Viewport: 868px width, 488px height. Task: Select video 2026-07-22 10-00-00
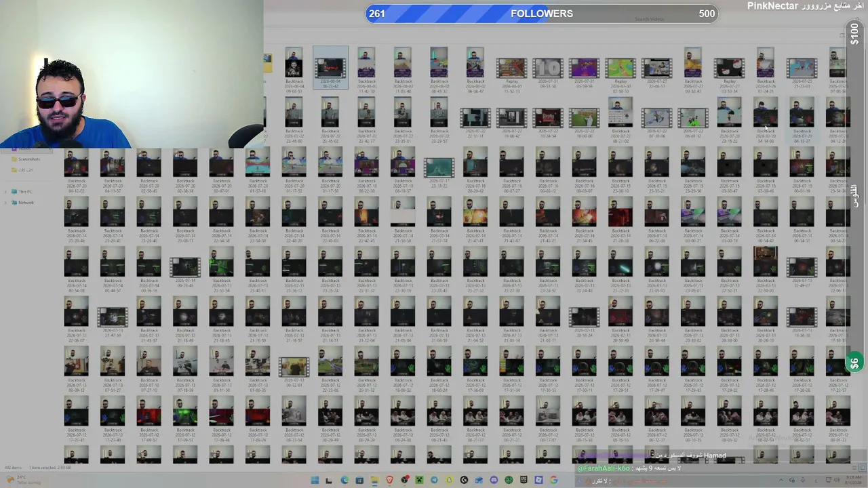pos(584,122)
